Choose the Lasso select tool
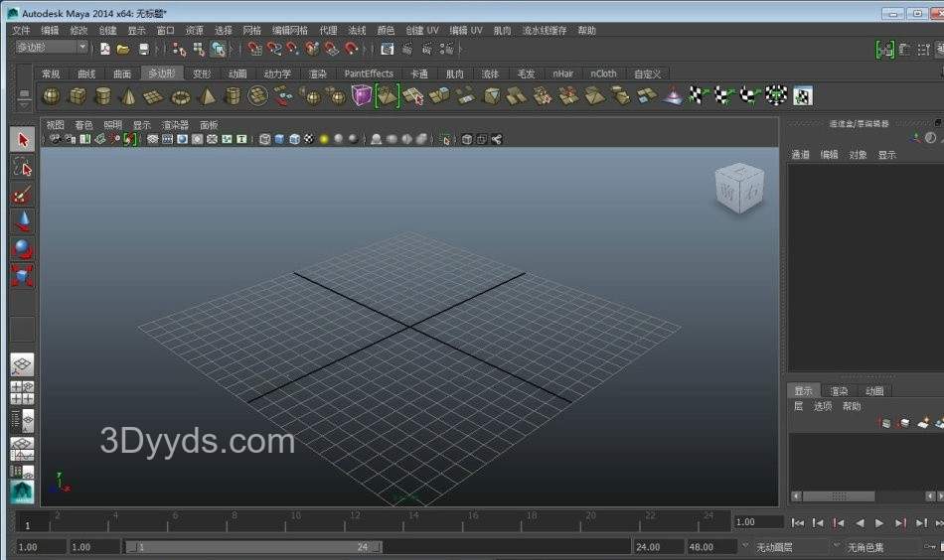The width and height of the screenshot is (944, 560). click(22, 167)
